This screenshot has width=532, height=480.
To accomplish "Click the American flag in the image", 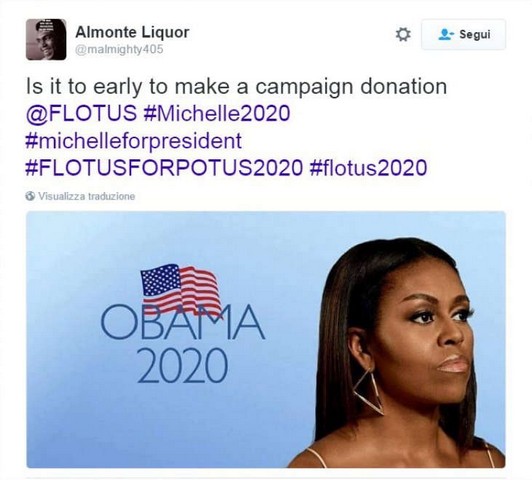I will [180, 290].
